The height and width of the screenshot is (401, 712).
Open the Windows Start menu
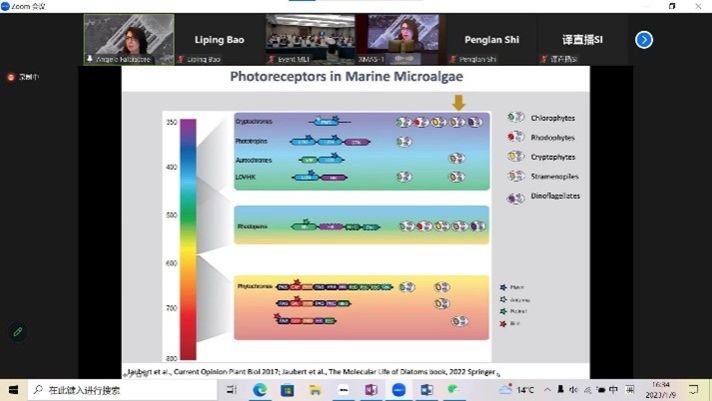tap(13, 390)
